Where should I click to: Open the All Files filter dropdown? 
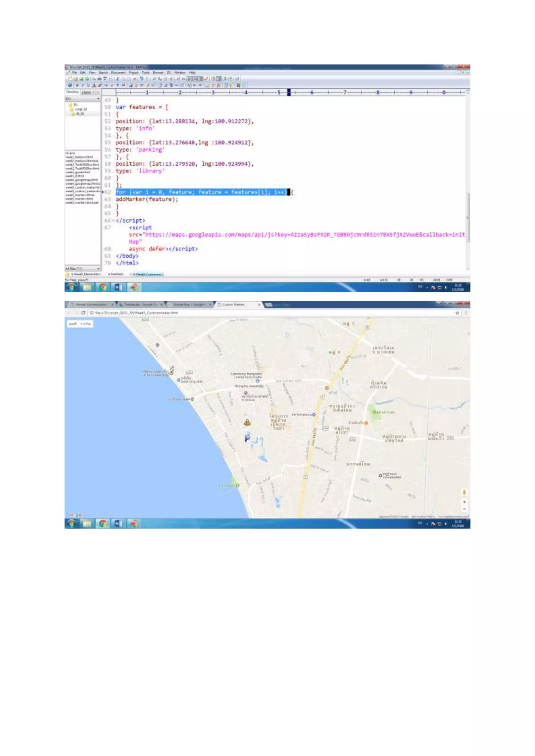[x=98, y=269]
